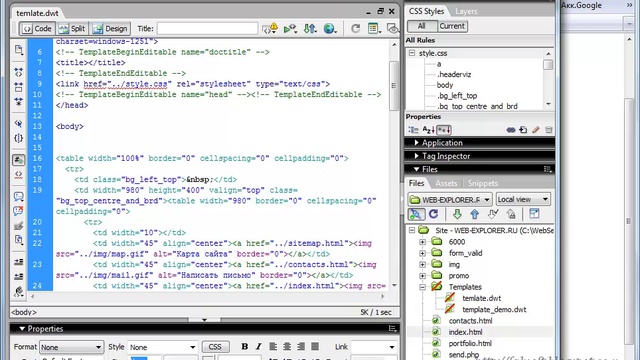640x360 pixels.
Task: Click the Collapse Full Tag icon
Action: (x=18, y=73)
